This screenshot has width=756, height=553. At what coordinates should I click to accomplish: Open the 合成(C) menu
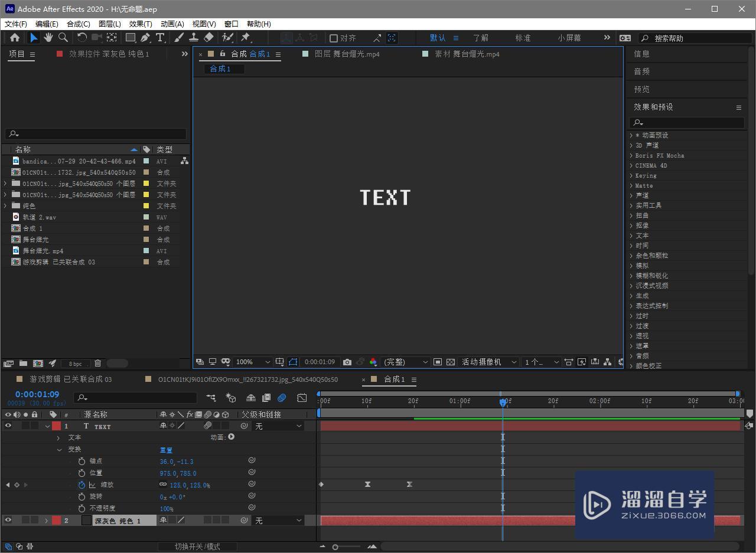(x=79, y=24)
